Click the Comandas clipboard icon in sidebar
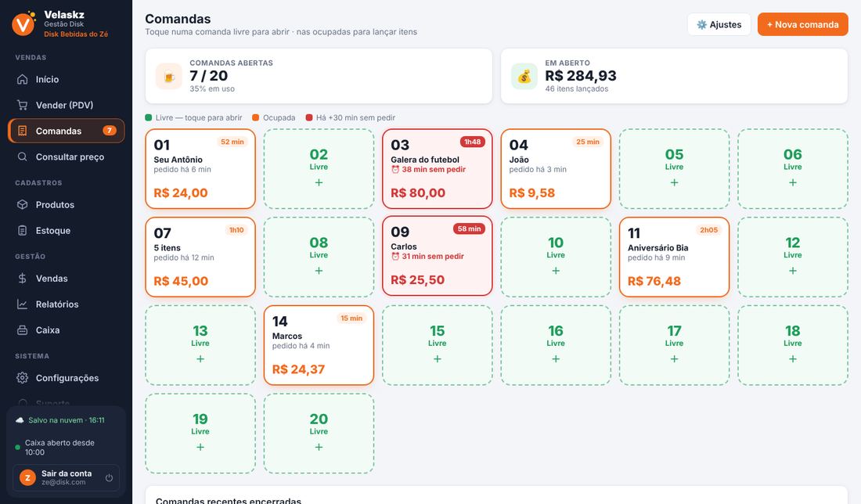Viewport: 861px width, 504px height. (22, 131)
